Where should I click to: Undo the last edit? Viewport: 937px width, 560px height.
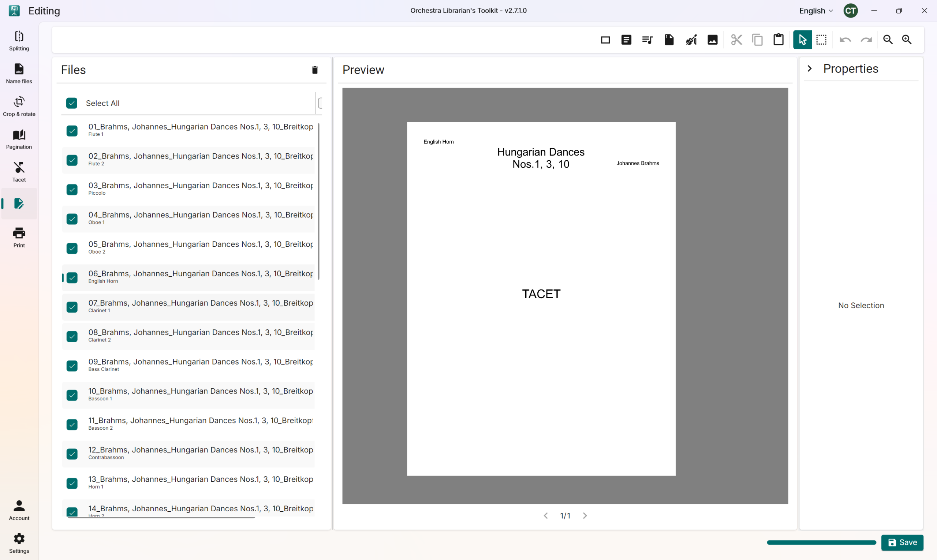845,40
